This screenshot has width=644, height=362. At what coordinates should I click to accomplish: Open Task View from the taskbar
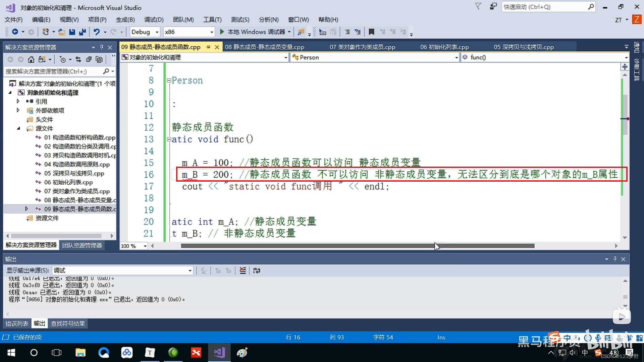point(57,353)
